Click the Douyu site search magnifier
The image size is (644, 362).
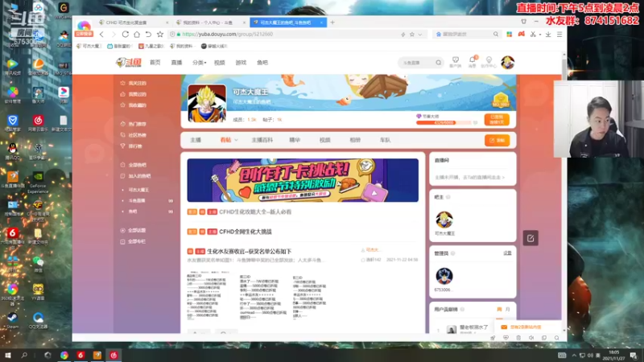tap(438, 63)
